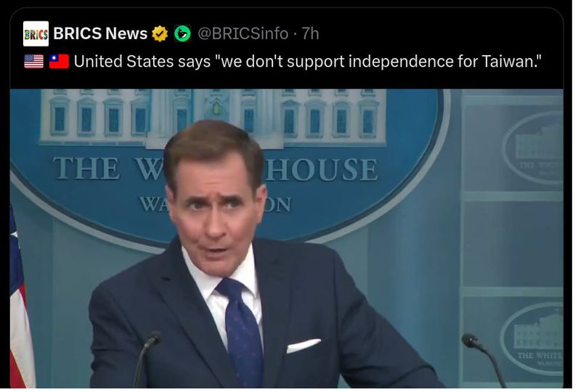Open the 7h timestamp link
This screenshot has width=578, height=392.
(310, 34)
